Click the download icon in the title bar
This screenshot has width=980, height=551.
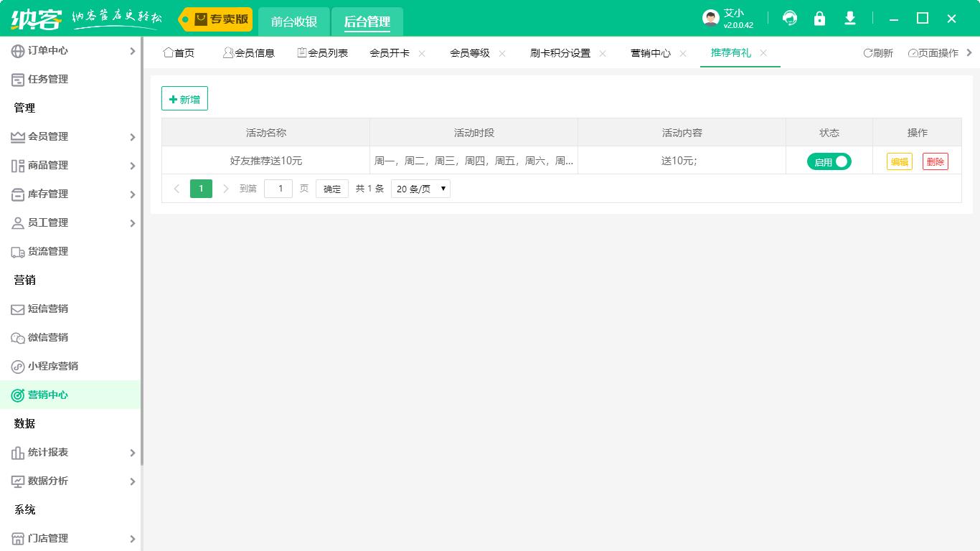pyautogui.click(x=849, y=18)
